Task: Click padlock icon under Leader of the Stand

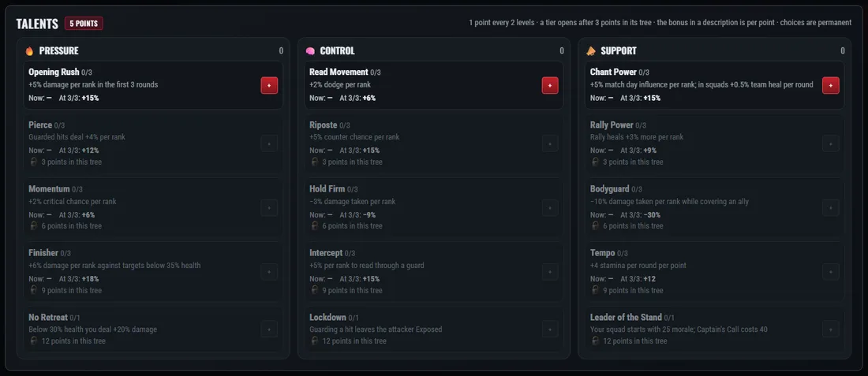Action: 595,341
